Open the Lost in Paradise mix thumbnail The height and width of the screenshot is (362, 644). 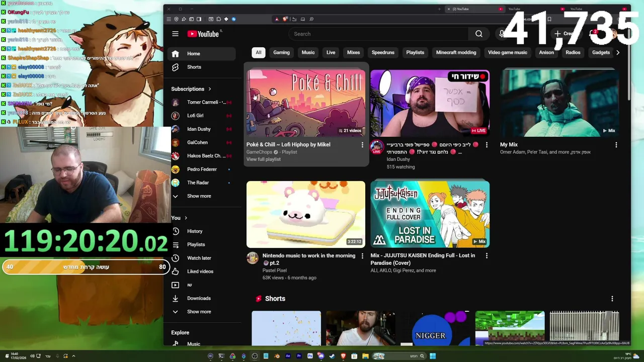point(430,214)
